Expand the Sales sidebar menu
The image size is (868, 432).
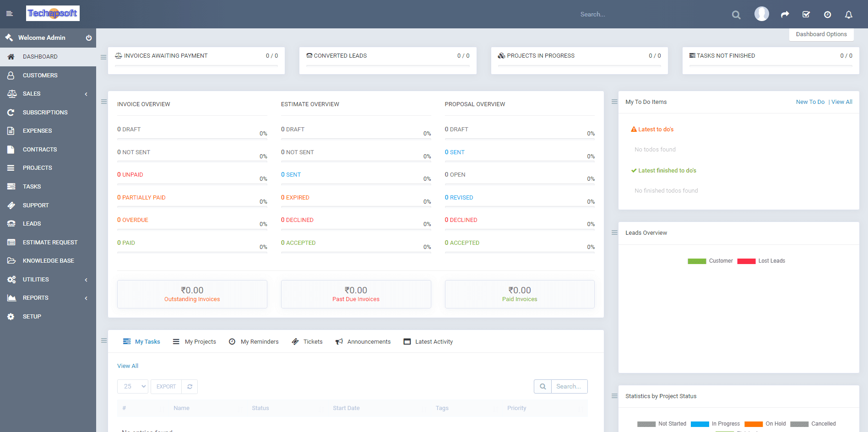coord(48,94)
